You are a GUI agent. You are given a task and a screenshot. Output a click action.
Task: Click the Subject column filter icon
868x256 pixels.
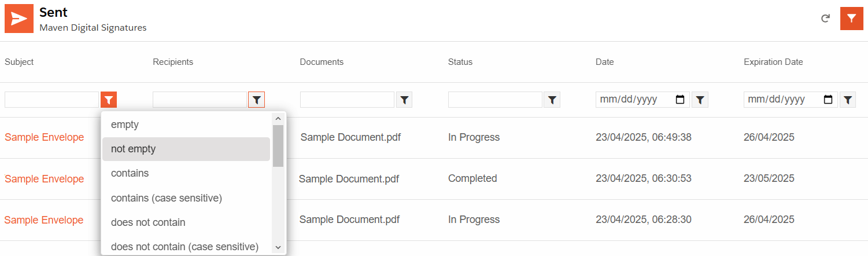109,100
